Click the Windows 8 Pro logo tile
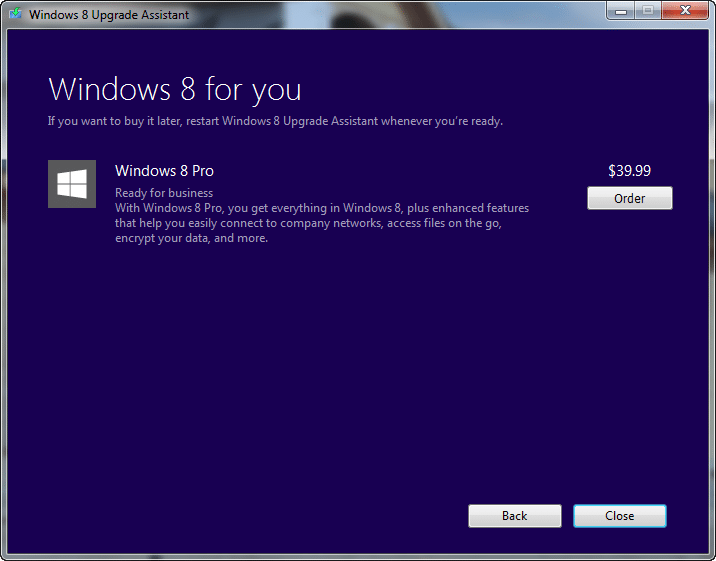 pos(72,184)
